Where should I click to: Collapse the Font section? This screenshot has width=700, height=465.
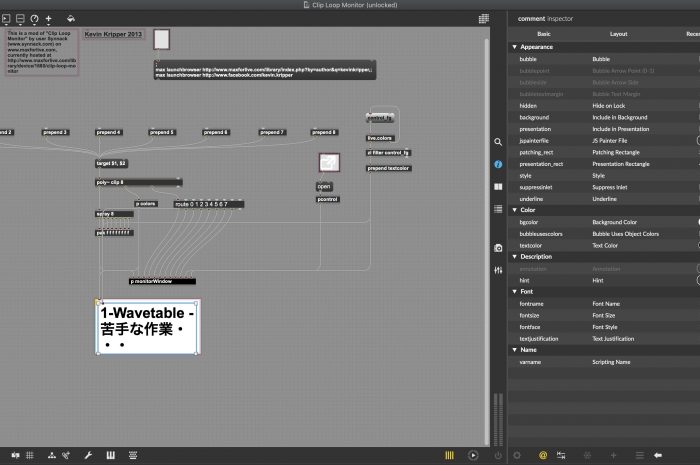pyautogui.click(x=514, y=291)
